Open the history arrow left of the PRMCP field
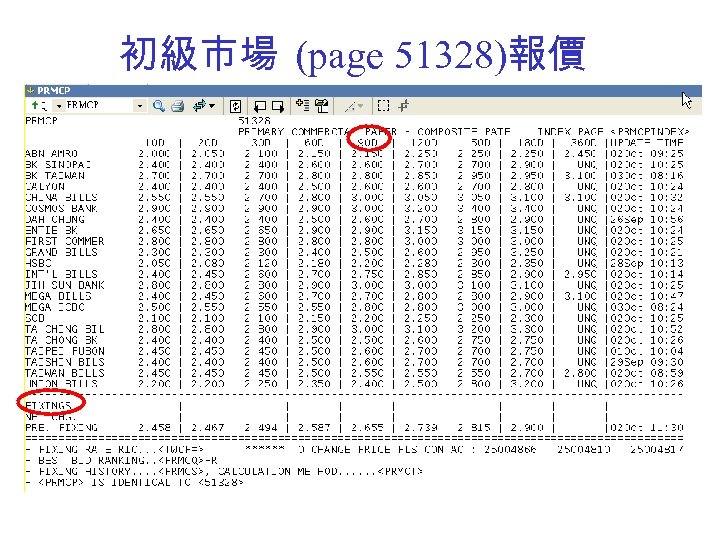Viewport: 720px width, 540px height. 59,107
